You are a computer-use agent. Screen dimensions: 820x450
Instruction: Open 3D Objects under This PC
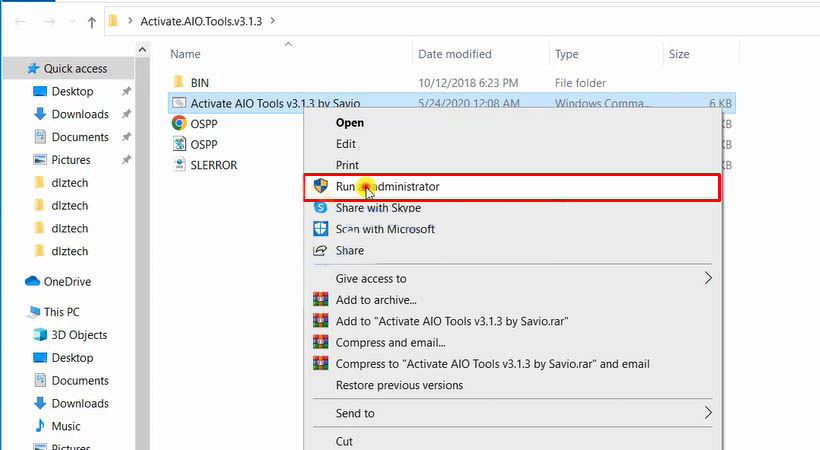click(79, 335)
